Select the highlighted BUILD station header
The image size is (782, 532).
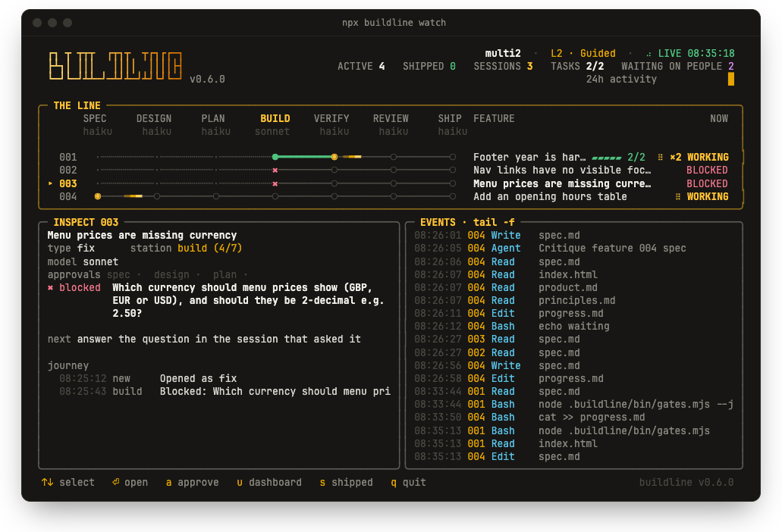point(275,118)
